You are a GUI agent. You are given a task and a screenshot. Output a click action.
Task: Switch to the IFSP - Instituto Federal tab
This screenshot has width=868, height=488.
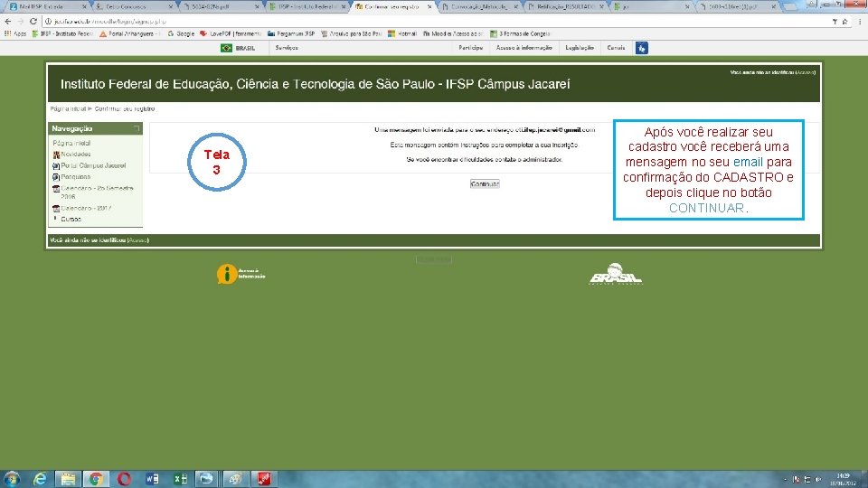point(307,6)
